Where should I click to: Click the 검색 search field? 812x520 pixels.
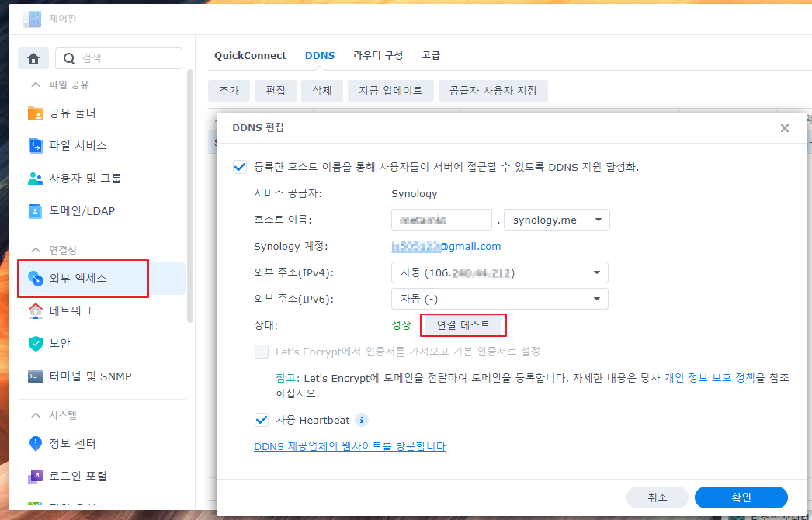click(x=119, y=58)
